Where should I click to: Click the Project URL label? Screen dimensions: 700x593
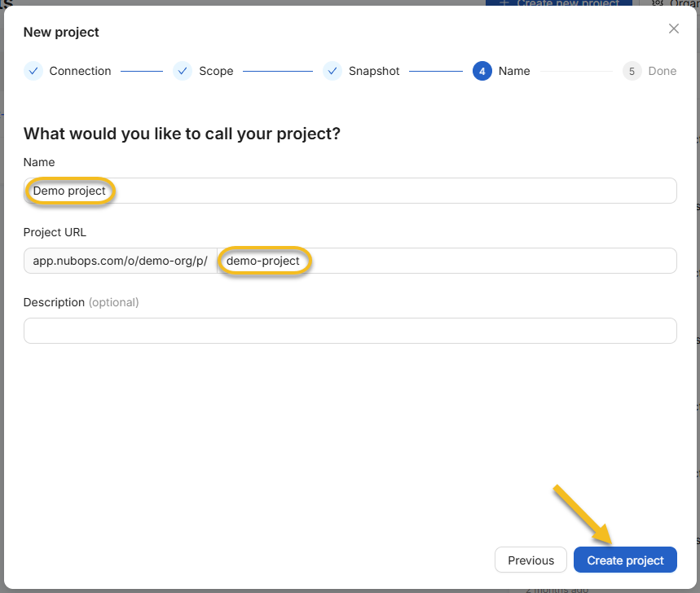coord(55,232)
